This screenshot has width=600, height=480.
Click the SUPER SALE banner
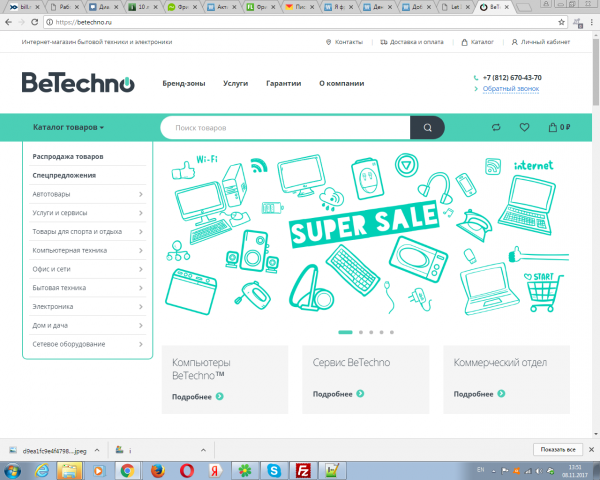(x=364, y=224)
